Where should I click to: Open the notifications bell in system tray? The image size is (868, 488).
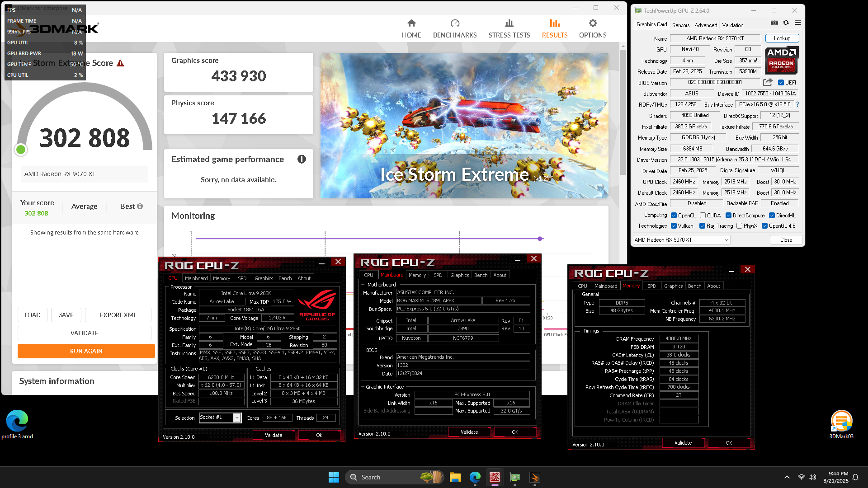855,477
